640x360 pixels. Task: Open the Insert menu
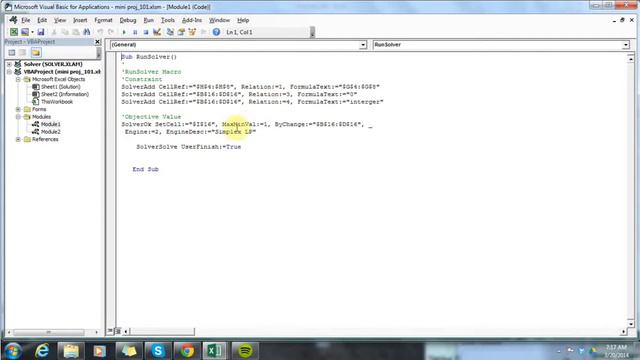click(80, 20)
